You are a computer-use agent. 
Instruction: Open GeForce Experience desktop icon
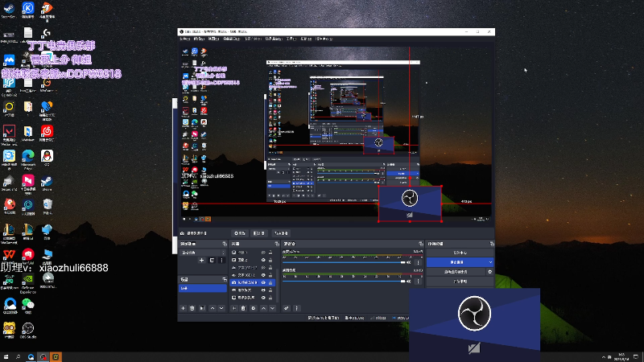(28, 283)
